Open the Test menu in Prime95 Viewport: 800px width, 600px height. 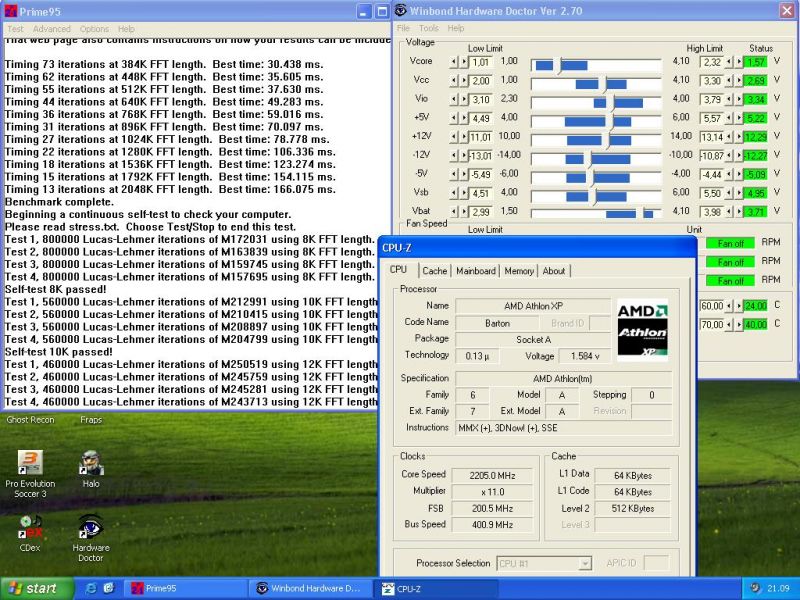coord(15,29)
